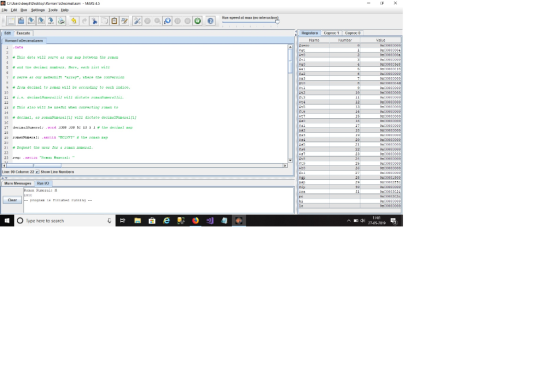Viewport: 560px width, 373px height.
Task: Open the Windows Start menu
Action: (7, 221)
